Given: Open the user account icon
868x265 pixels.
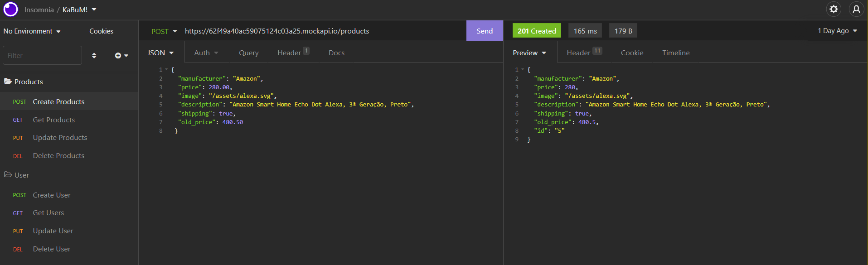Looking at the screenshot, I should click(856, 9).
